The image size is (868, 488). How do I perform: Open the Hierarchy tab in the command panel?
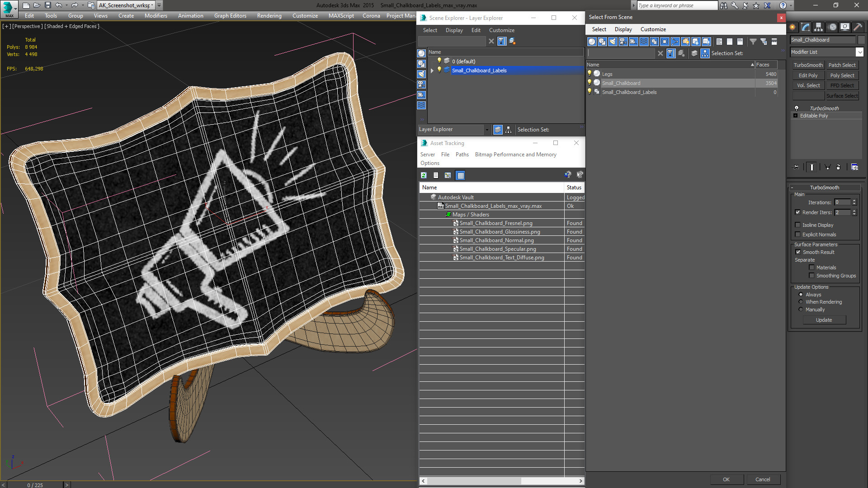click(x=819, y=27)
